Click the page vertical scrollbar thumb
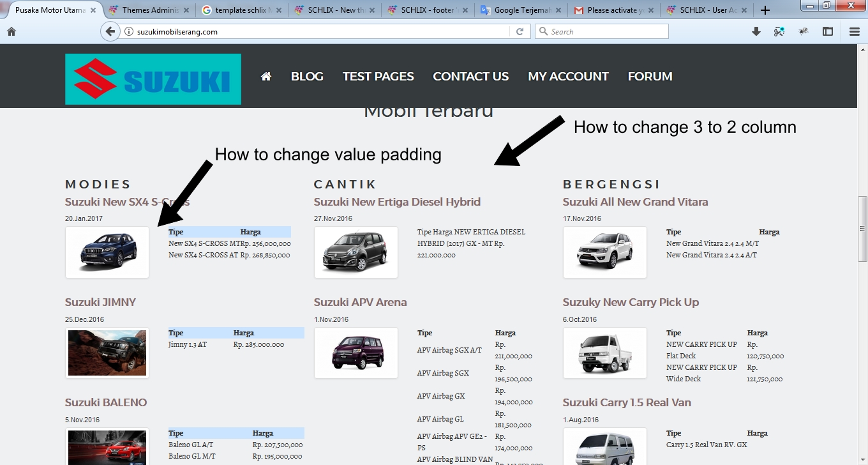The width and height of the screenshot is (868, 465). click(x=862, y=228)
